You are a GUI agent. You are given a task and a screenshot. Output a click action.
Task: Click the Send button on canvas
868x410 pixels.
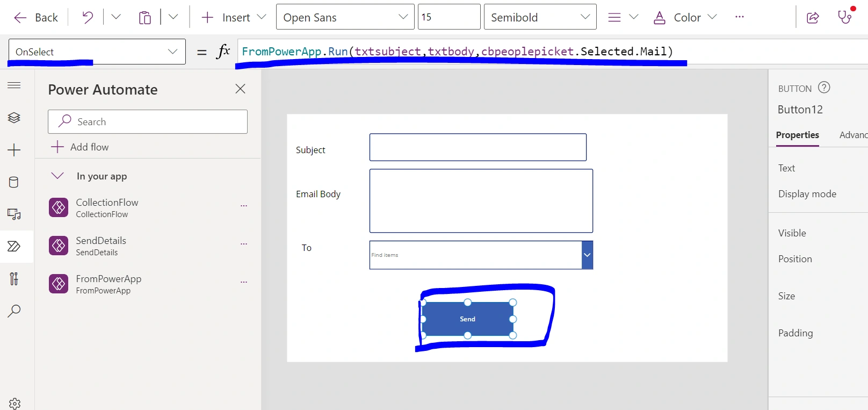point(467,319)
